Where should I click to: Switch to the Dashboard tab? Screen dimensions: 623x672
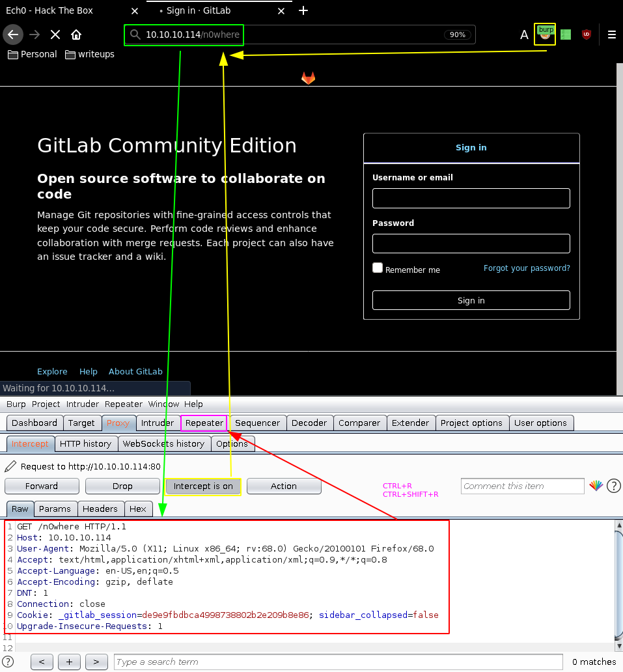[x=35, y=423]
